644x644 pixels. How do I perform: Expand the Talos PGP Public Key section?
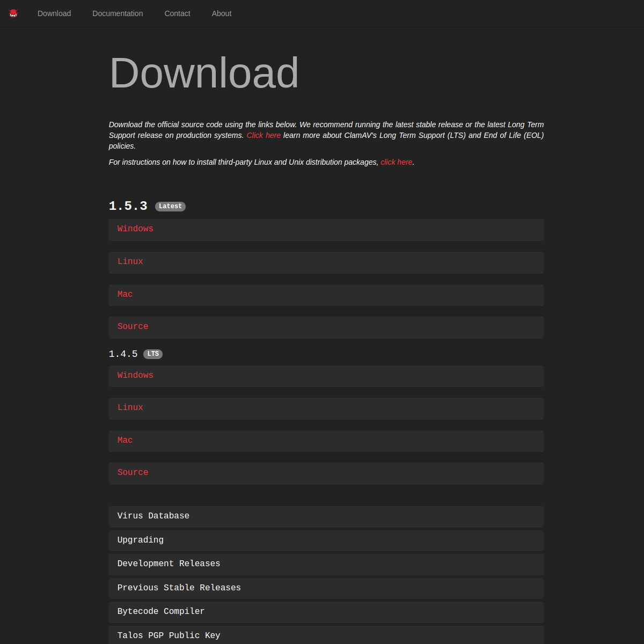point(326,635)
